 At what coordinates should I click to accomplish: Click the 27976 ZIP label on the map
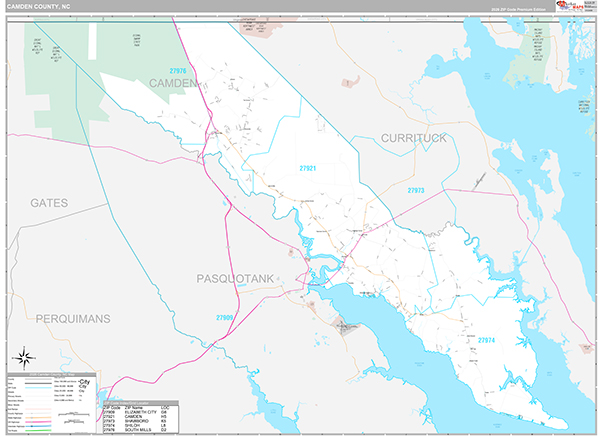coord(178,71)
